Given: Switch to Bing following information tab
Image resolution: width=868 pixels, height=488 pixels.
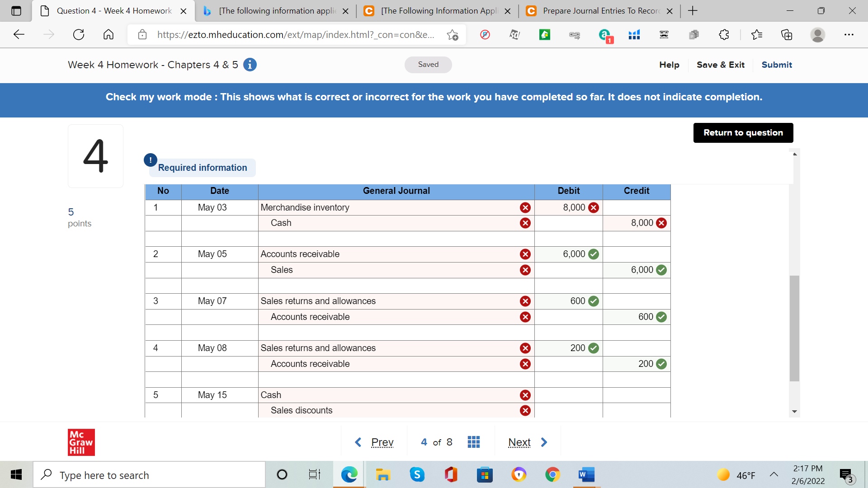Looking at the screenshot, I should tap(276, 11).
